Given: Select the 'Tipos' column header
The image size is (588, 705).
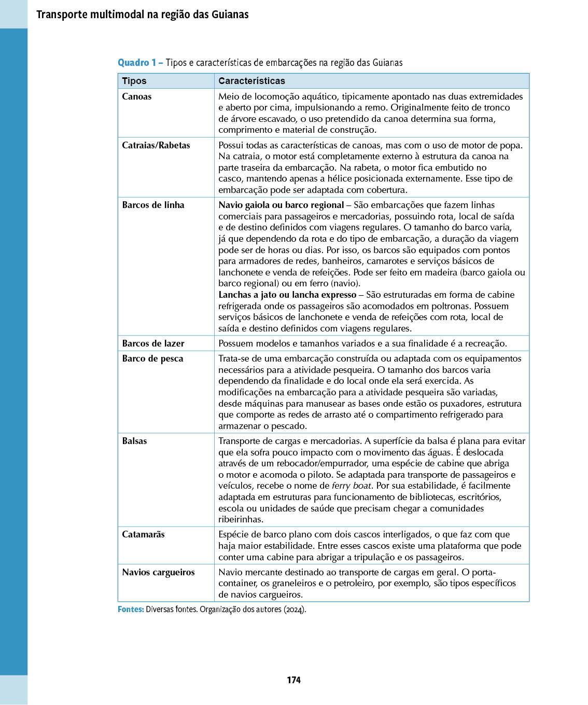Looking at the screenshot, I should pos(134,81).
